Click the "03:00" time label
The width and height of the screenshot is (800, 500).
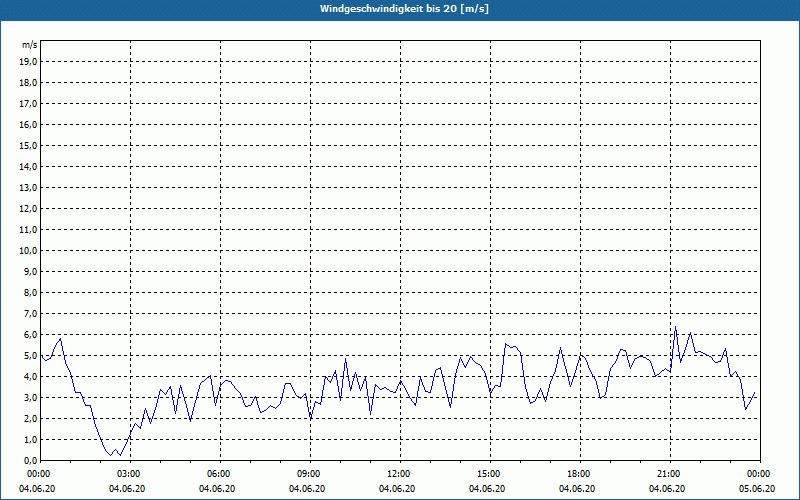[130, 474]
